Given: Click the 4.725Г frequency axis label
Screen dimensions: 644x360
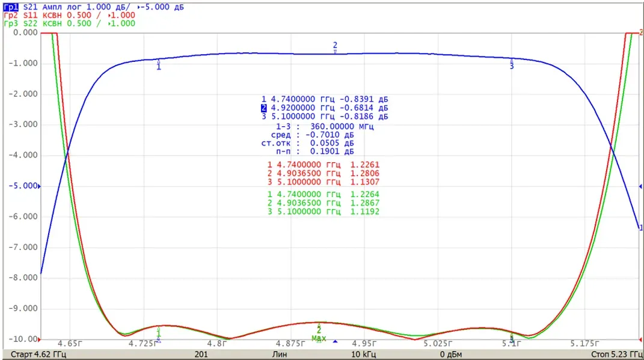Looking at the screenshot, I should point(143,344).
